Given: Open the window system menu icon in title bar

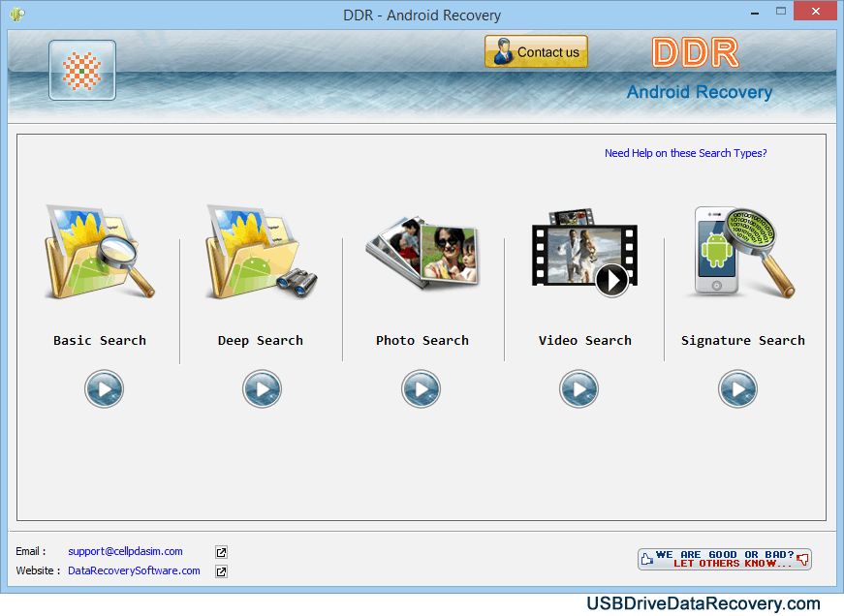Looking at the screenshot, I should [16, 15].
